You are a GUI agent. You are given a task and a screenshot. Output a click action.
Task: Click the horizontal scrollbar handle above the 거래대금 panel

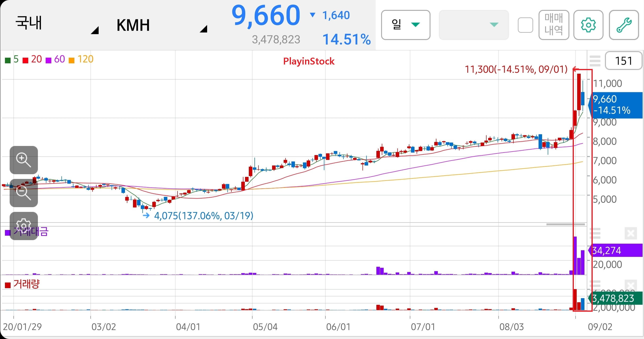coord(565,224)
